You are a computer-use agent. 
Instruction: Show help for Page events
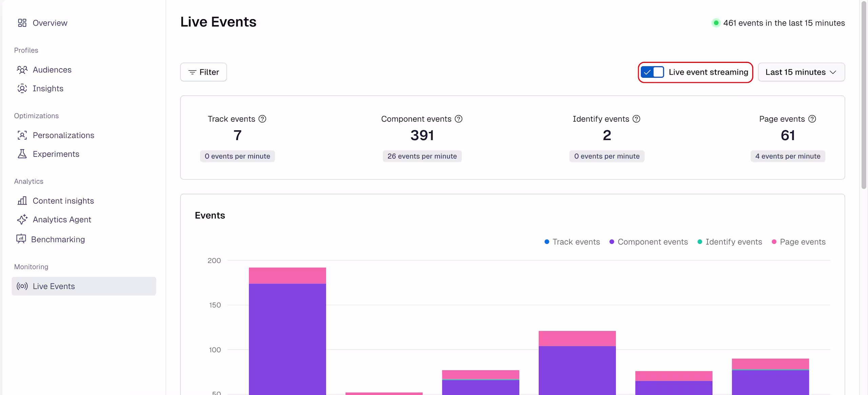(812, 119)
